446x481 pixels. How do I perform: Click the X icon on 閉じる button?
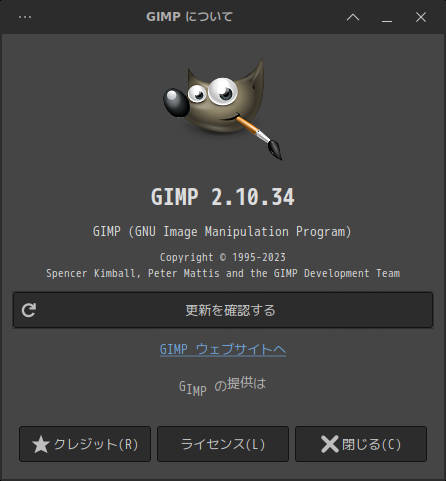[x=330, y=444]
